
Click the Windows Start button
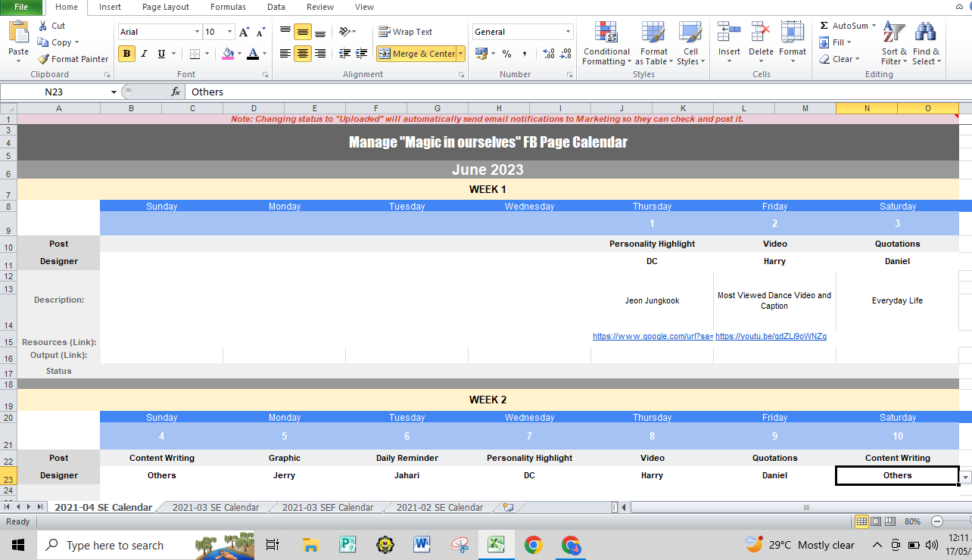pos(18,545)
